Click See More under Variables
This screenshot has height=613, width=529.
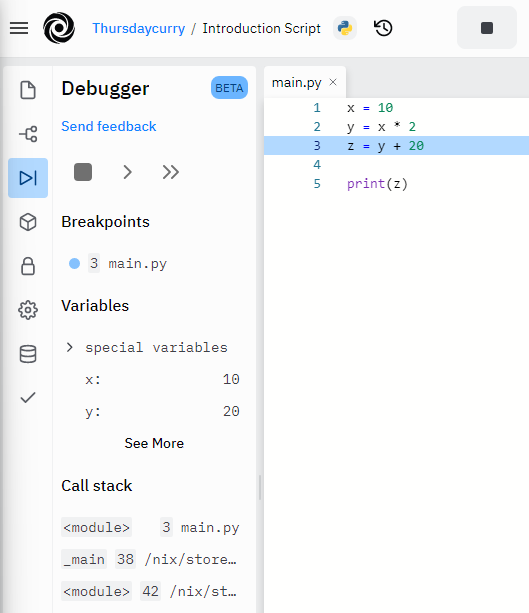point(154,443)
